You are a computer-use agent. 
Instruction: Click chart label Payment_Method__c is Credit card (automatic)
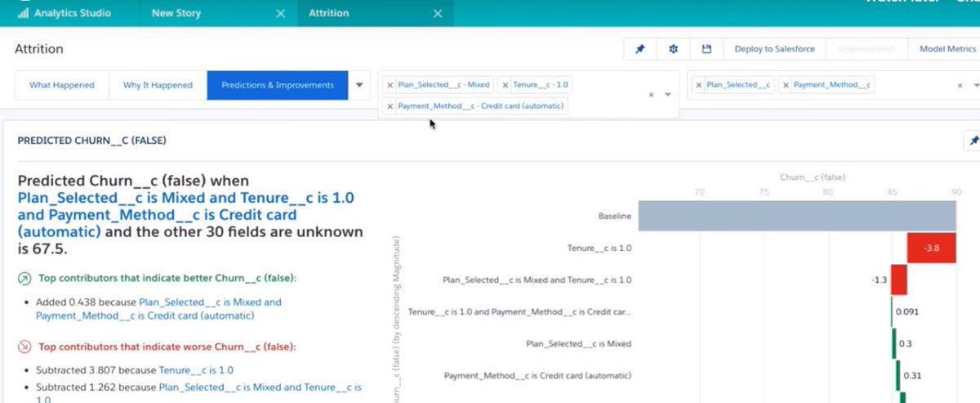(537, 375)
